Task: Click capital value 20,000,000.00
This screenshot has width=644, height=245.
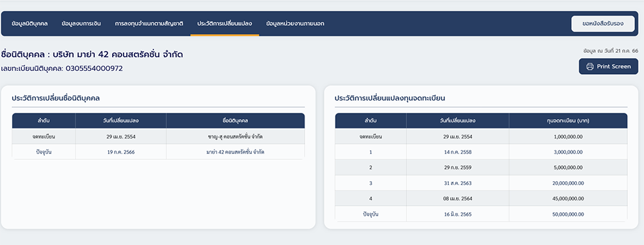Action: point(568,183)
